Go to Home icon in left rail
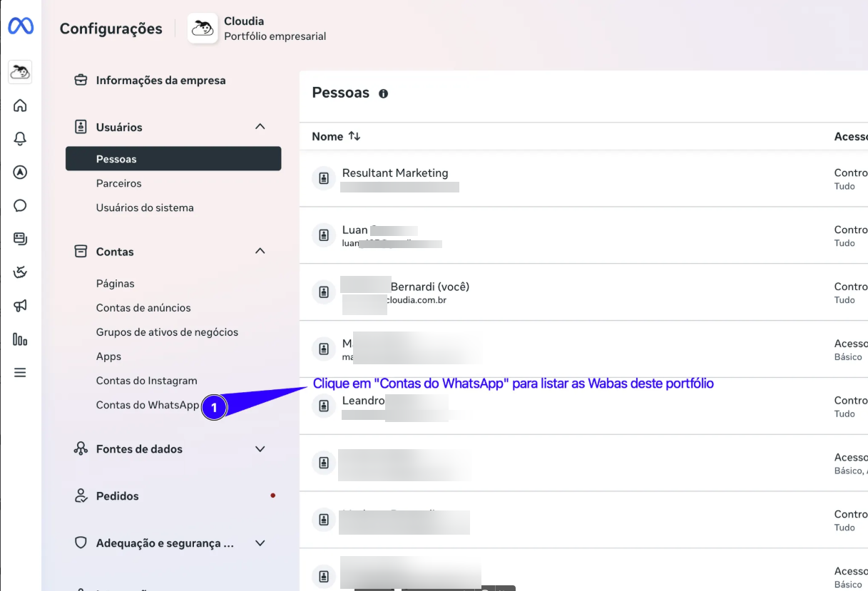868x591 pixels. tap(20, 106)
